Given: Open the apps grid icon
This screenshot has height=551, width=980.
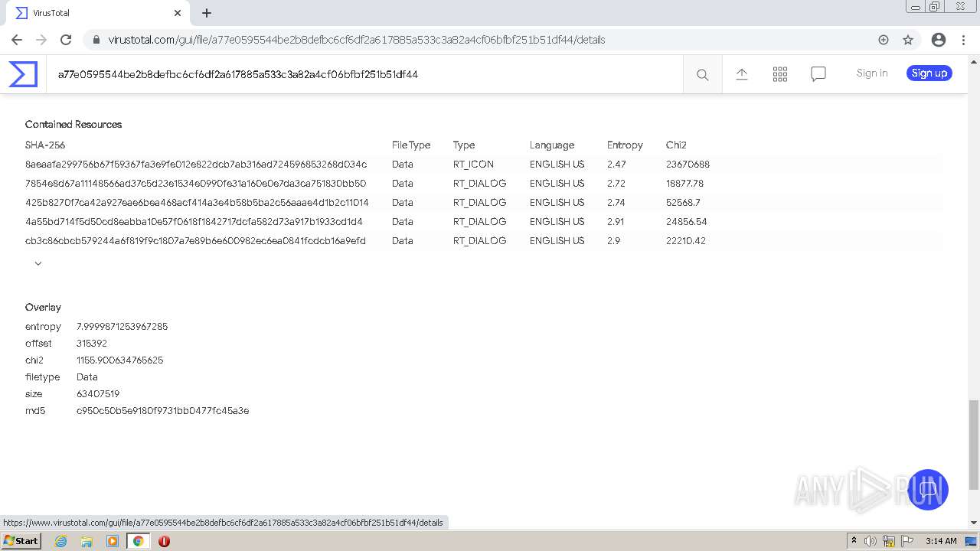Looking at the screenshot, I should 780,74.
